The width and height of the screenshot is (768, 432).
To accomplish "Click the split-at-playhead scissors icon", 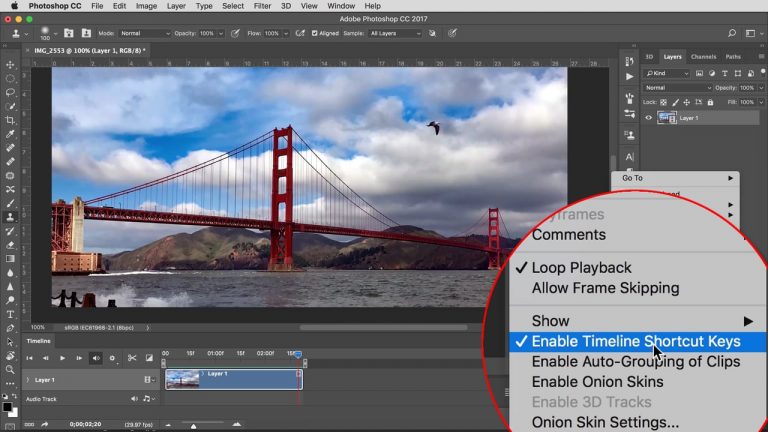I will tap(131, 358).
